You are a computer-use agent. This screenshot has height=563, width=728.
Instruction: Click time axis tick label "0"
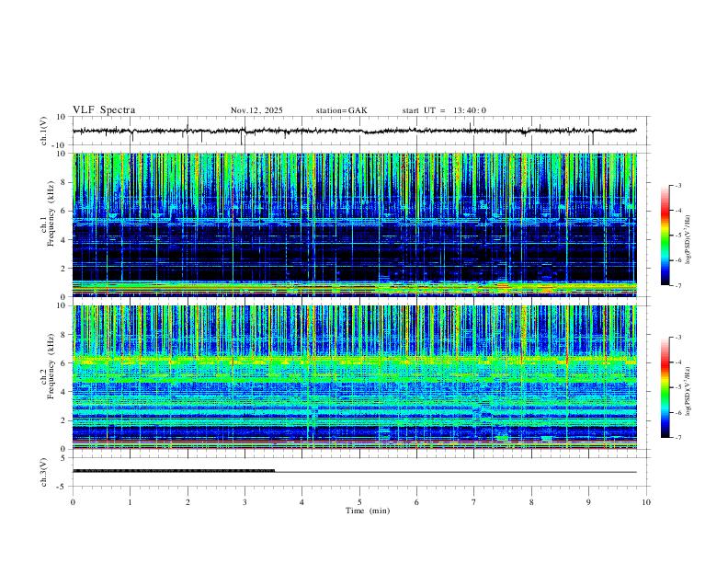73,502
